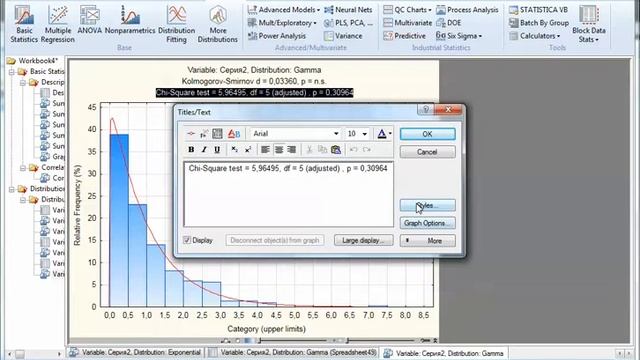Open DOE experimental design
The height and width of the screenshot is (360, 640).
tap(449, 23)
